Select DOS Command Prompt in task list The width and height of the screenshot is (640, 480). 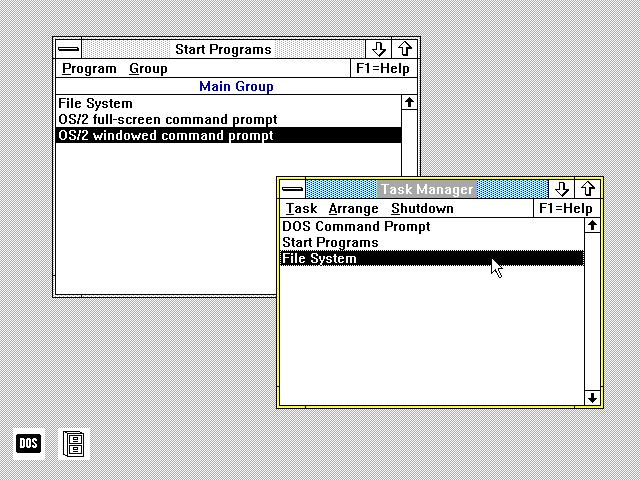click(432, 226)
